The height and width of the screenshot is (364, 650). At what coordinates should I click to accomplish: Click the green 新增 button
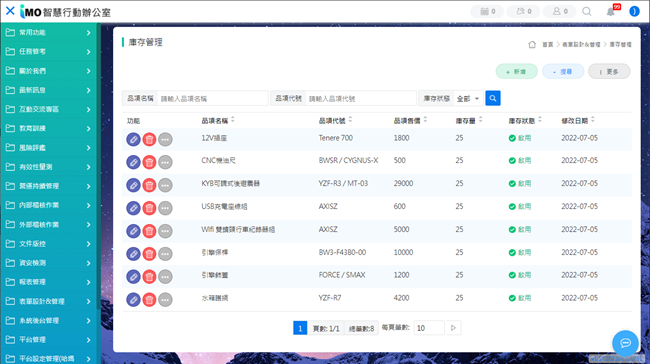click(x=517, y=71)
